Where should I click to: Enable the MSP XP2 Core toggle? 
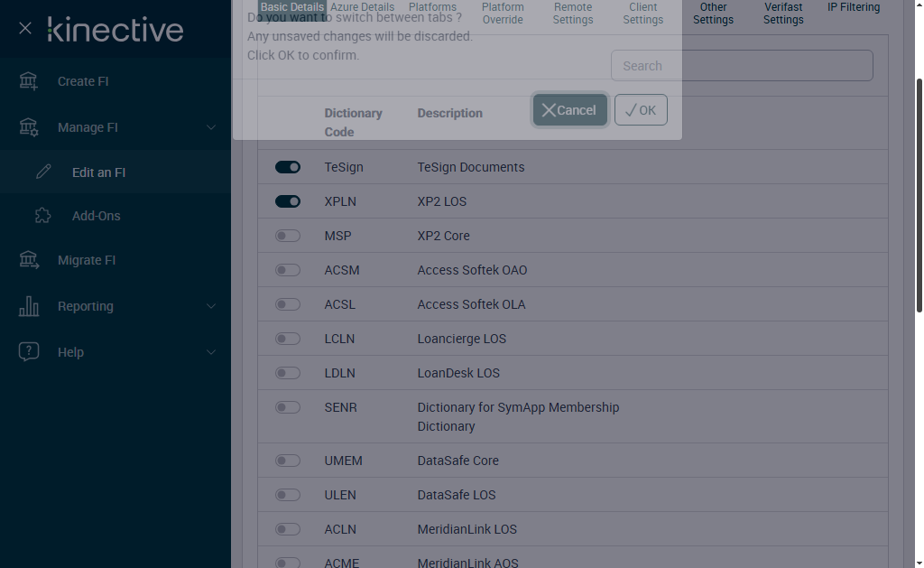tap(288, 236)
